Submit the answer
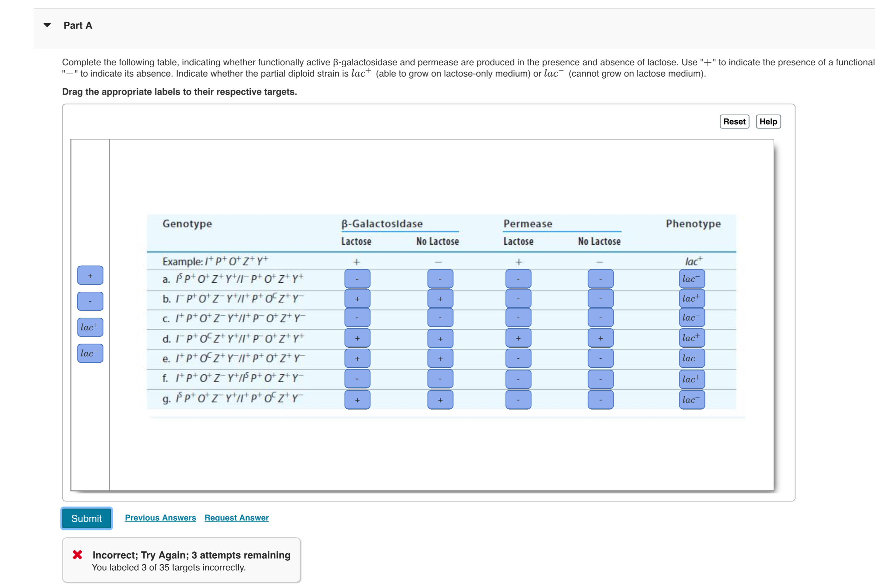 (86, 518)
